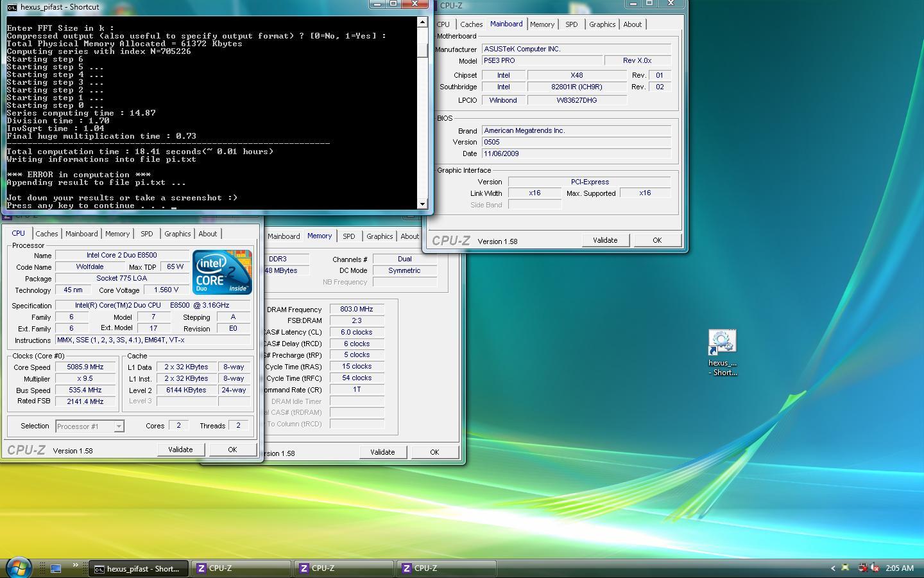Screen dimensions: 924x578
Task: Select SPD tab in Memory window
Action: click(349, 236)
